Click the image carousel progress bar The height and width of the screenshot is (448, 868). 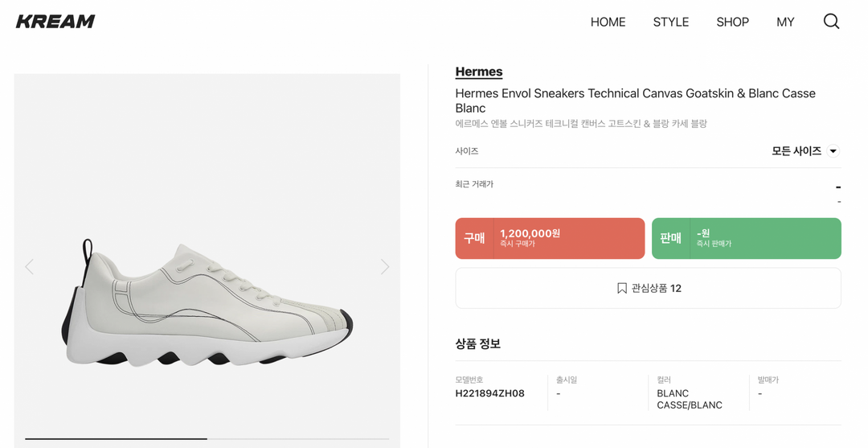coord(207,438)
